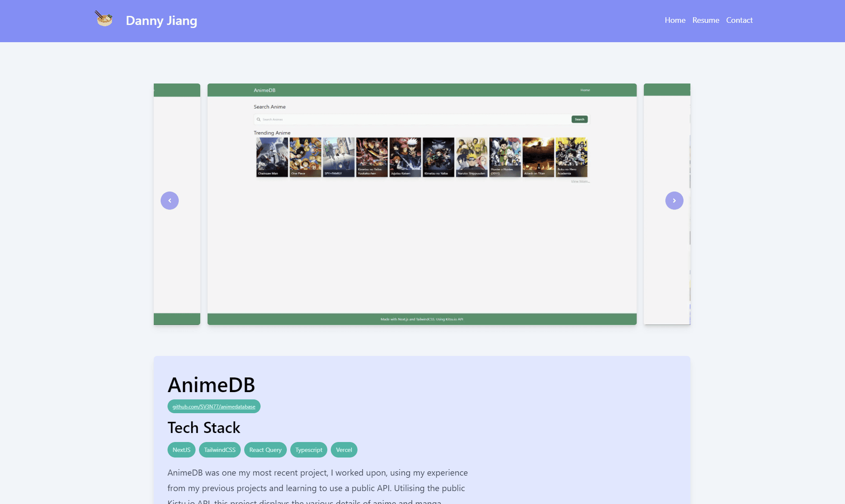
Task: Open the Contact page
Action: [x=739, y=20]
